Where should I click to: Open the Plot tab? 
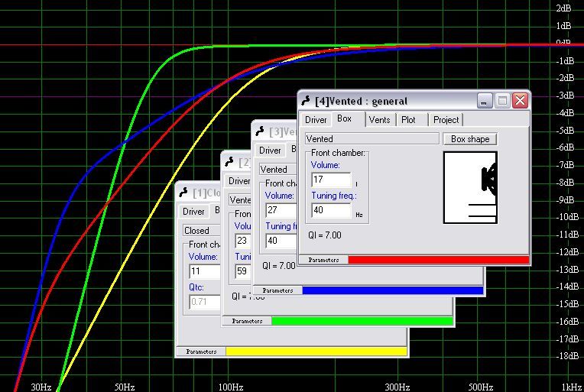[408, 120]
